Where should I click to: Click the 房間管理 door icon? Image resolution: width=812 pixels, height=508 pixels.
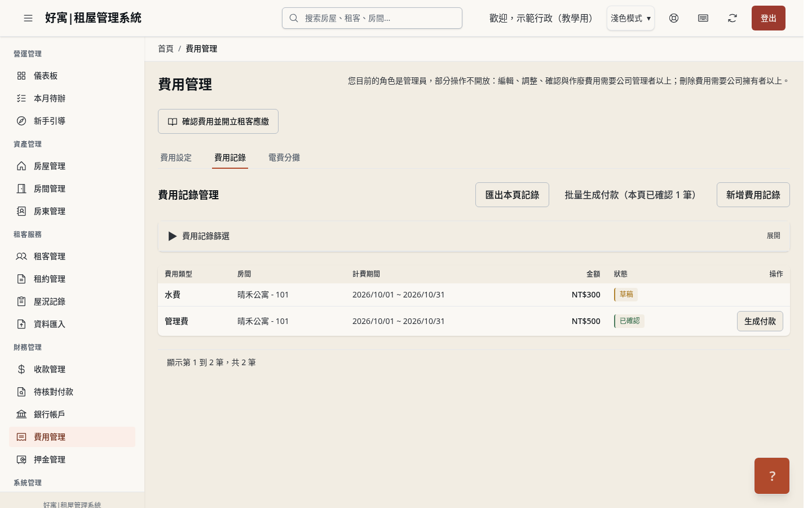[x=21, y=189]
